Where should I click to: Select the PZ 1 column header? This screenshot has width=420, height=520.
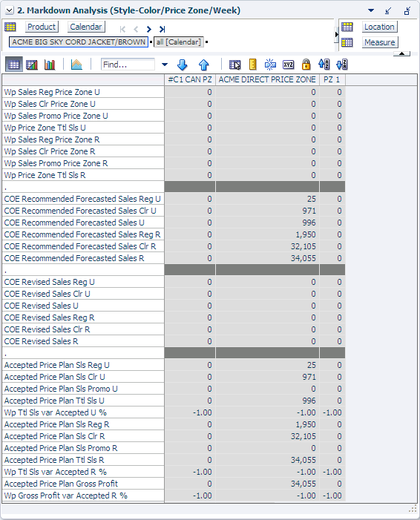pos(332,79)
